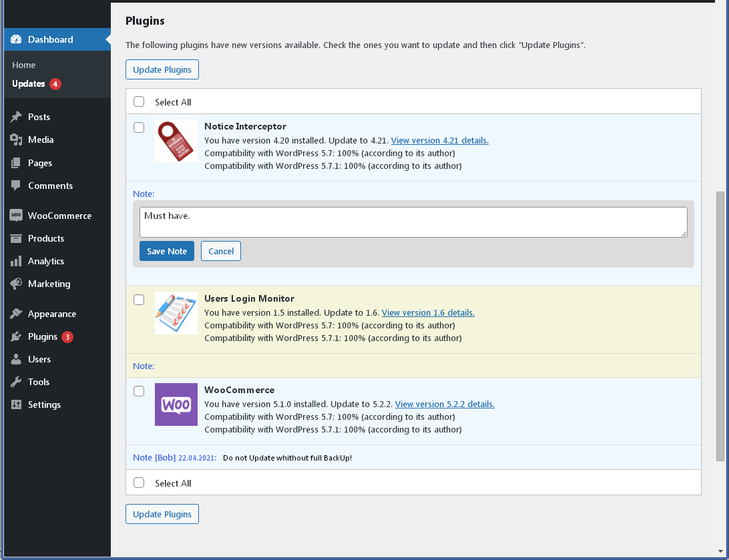Screen dimensions: 729x560
Task: Open the Plugins menu label
Action: pos(43,337)
